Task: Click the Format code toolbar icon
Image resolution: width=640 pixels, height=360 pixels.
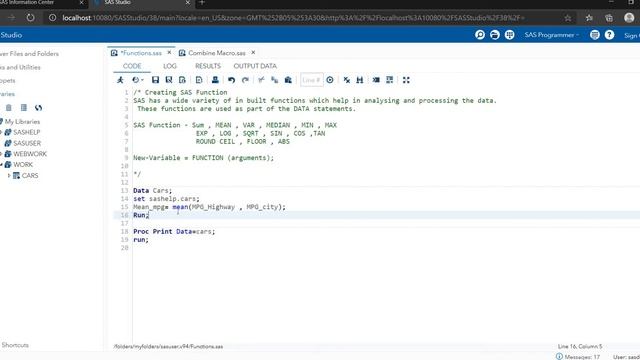Action: [376, 80]
